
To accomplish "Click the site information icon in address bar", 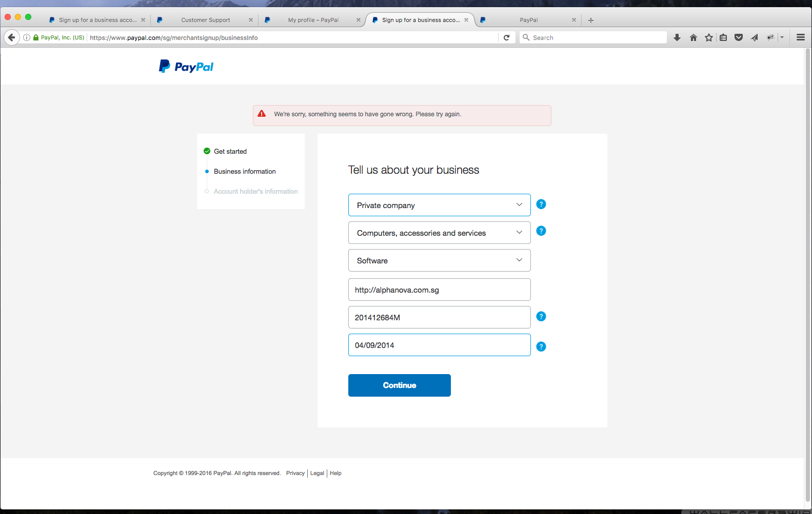I will (x=27, y=37).
